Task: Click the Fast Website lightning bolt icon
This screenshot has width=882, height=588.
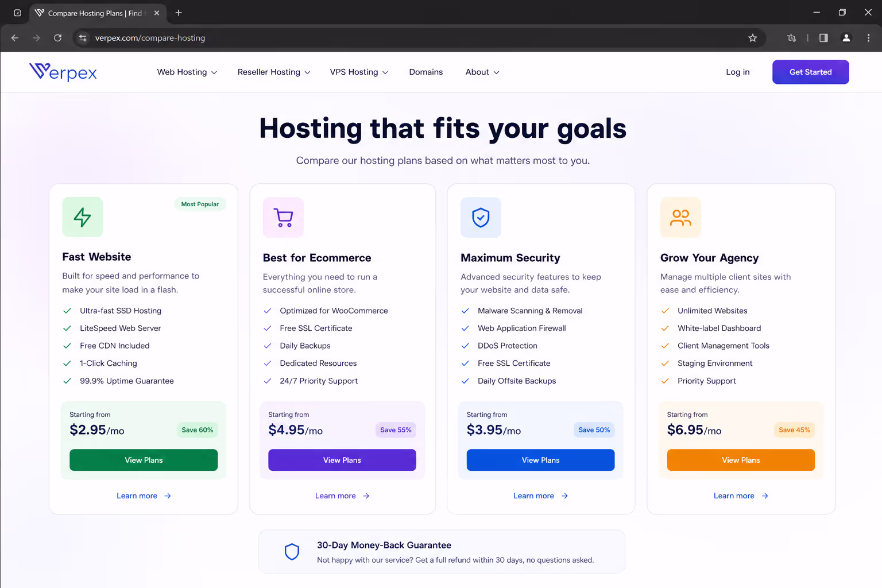Action: pyautogui.click(x=83, y=217)
